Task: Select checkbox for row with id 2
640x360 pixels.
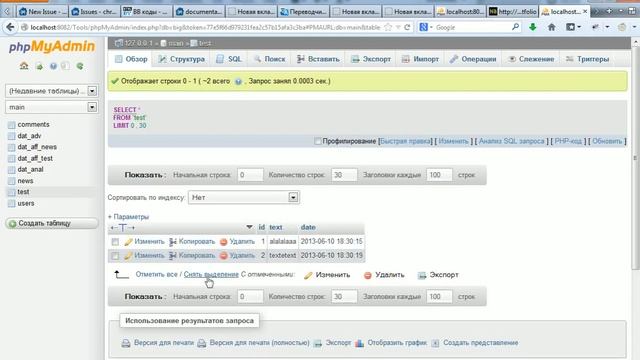Action: (x=115, y=256)
